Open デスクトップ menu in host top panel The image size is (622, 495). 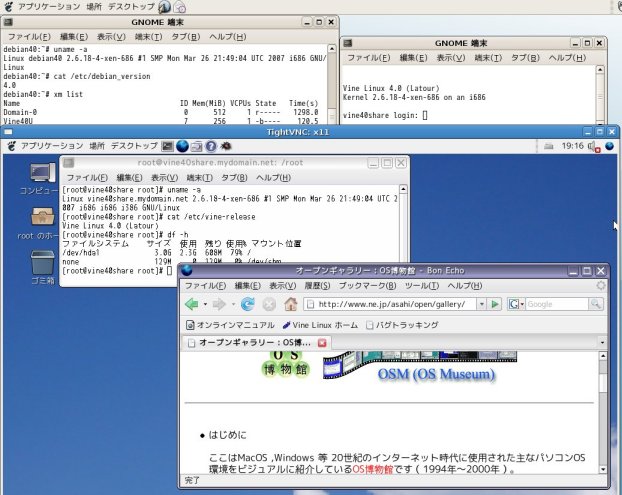(131, 7)
